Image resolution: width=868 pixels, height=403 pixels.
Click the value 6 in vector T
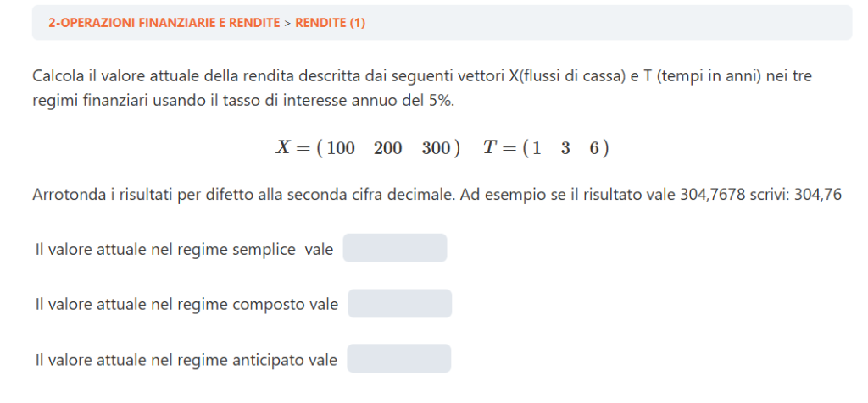594,148
